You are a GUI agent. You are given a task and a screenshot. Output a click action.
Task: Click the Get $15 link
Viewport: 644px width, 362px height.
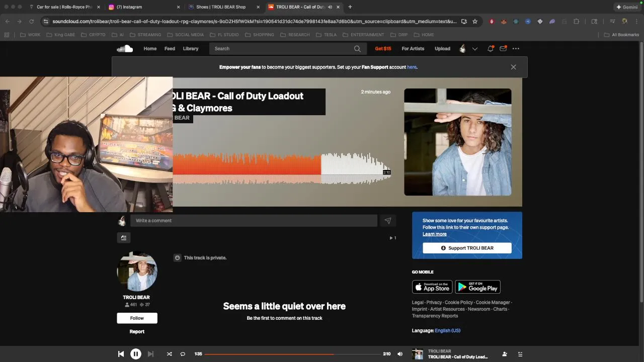coord(383,49)
